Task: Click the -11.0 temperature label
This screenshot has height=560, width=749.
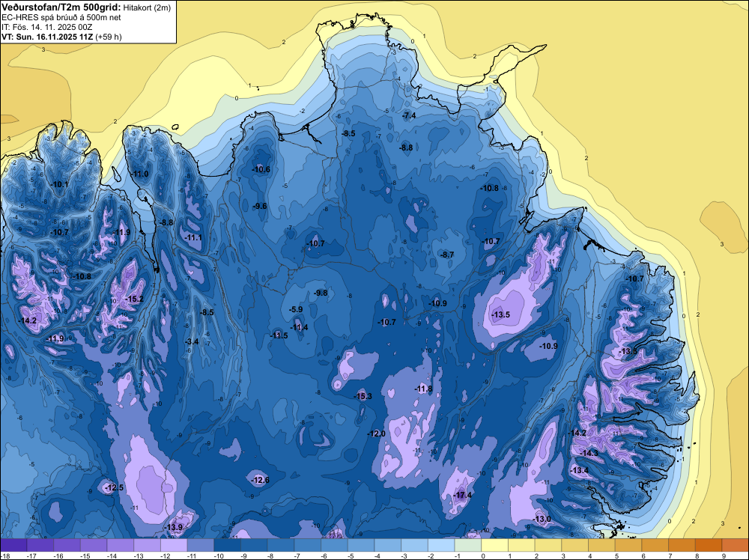Action: [140, 174]
